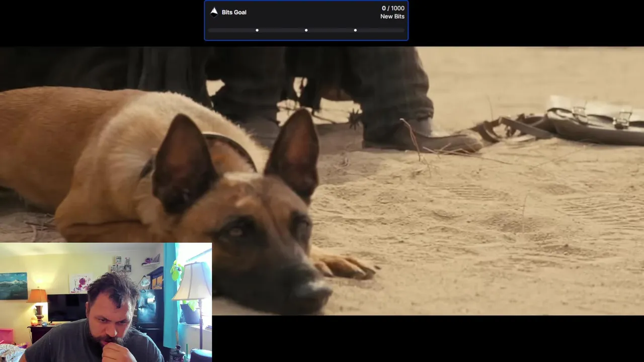Click the 0 / 1000 bits counter

[x=393, y=8]
